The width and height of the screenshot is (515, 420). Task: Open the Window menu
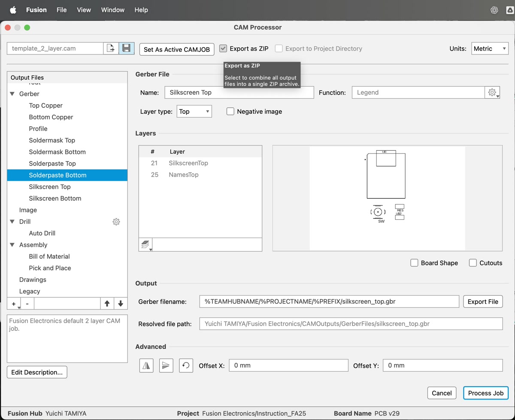(113, 10)
